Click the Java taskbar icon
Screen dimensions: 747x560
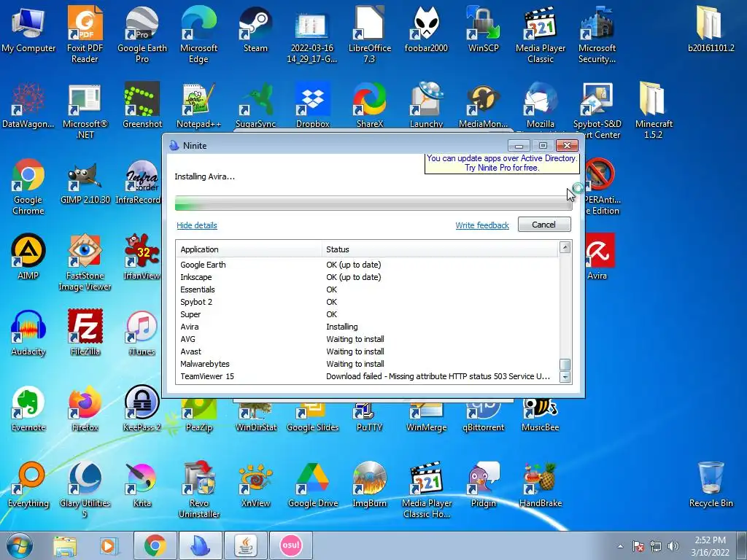pyautogui.click(x=245, y=545)
